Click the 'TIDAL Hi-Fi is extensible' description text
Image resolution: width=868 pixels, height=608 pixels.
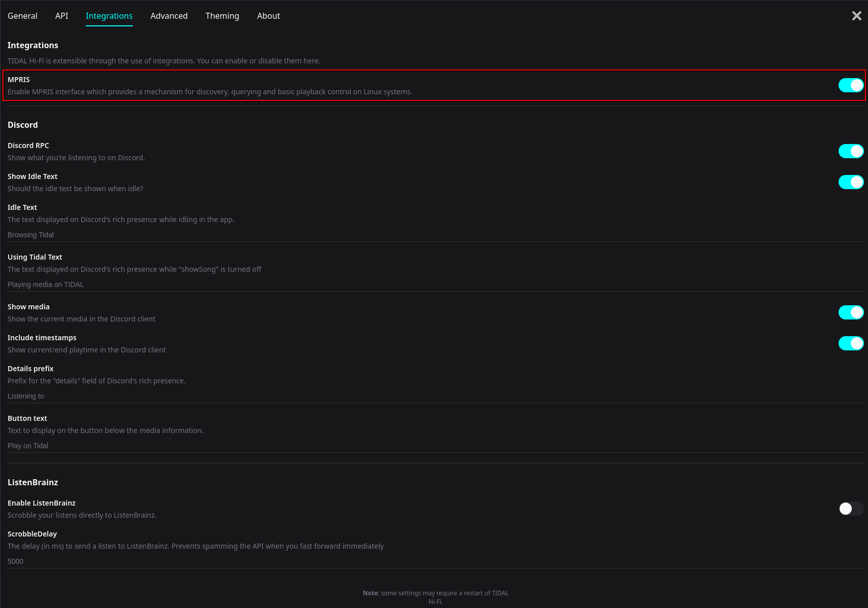pos(164,61)
